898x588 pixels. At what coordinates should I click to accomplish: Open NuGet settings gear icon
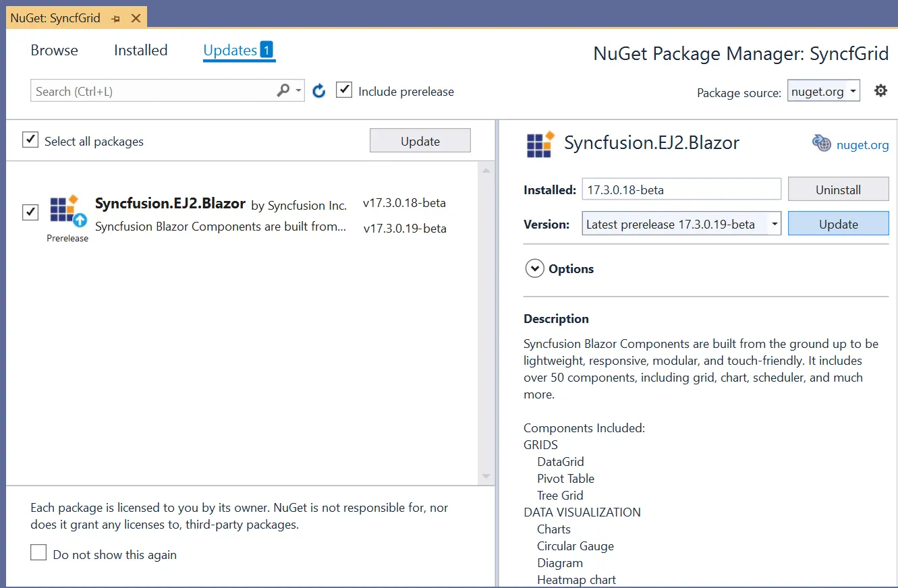coord(880,90)
